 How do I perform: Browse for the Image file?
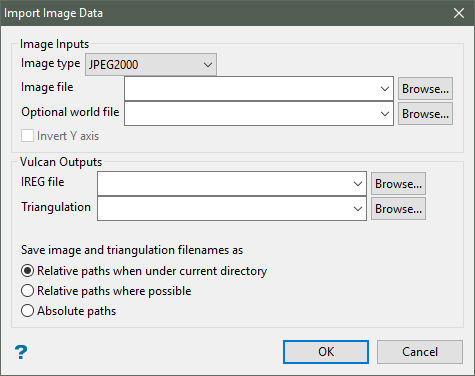coord(425,89)
